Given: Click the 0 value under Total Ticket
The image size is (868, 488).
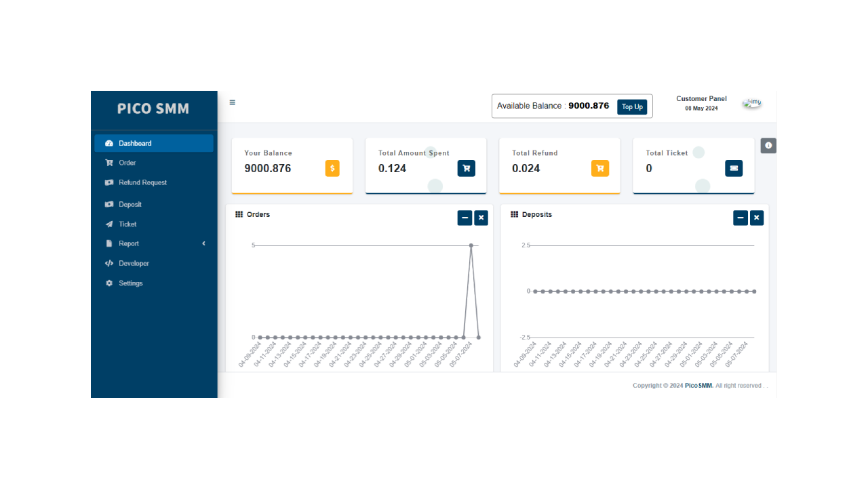Looking at the screenshot, I should click(x=649, y=168).
